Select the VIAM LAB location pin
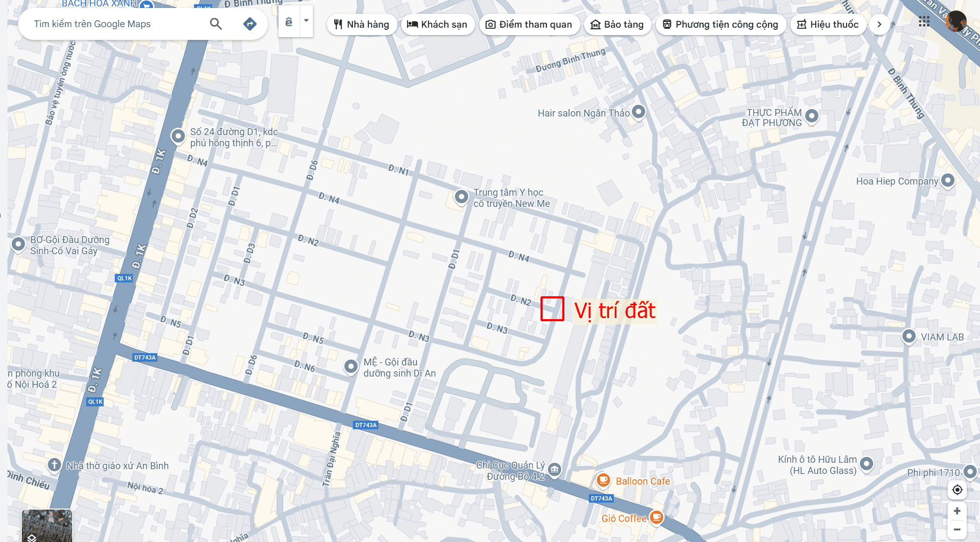 click(909, 336)
